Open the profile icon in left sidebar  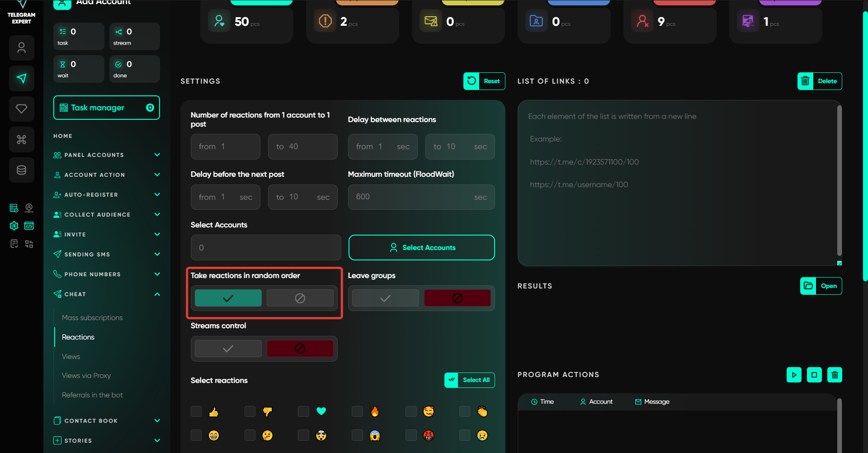click(x=22, y=48)
